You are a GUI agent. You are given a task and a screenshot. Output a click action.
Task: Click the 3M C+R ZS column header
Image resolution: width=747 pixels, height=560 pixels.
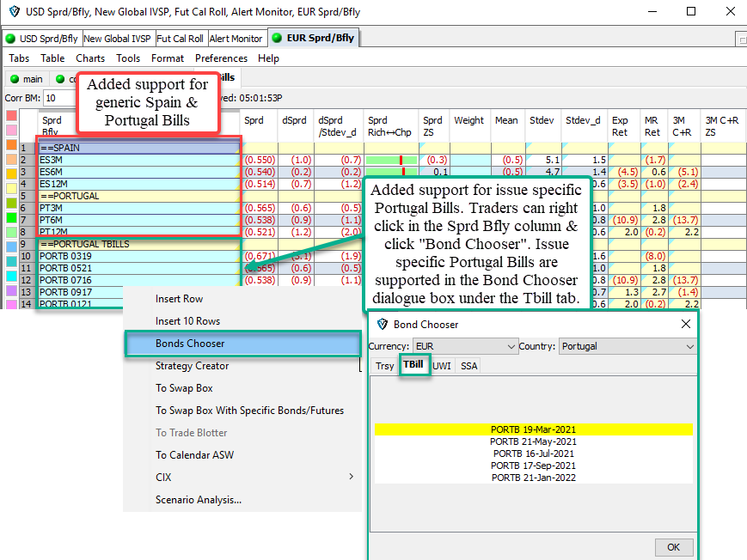(723, 125)
